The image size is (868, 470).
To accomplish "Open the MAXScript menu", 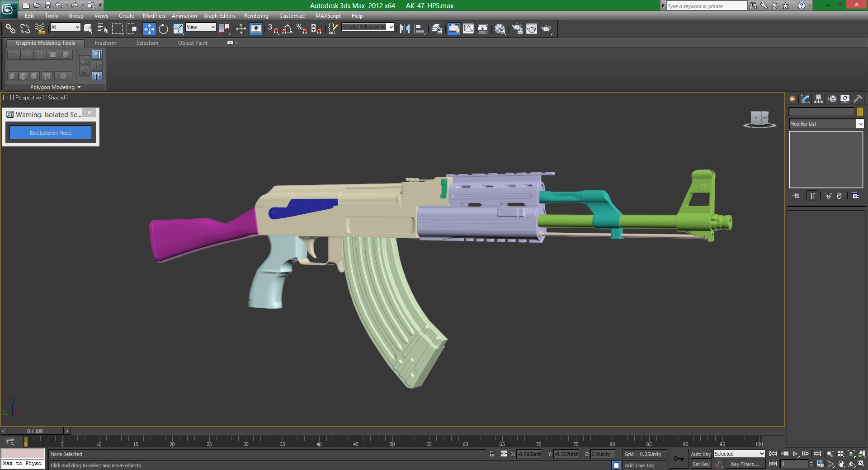I will pos(328,16).
